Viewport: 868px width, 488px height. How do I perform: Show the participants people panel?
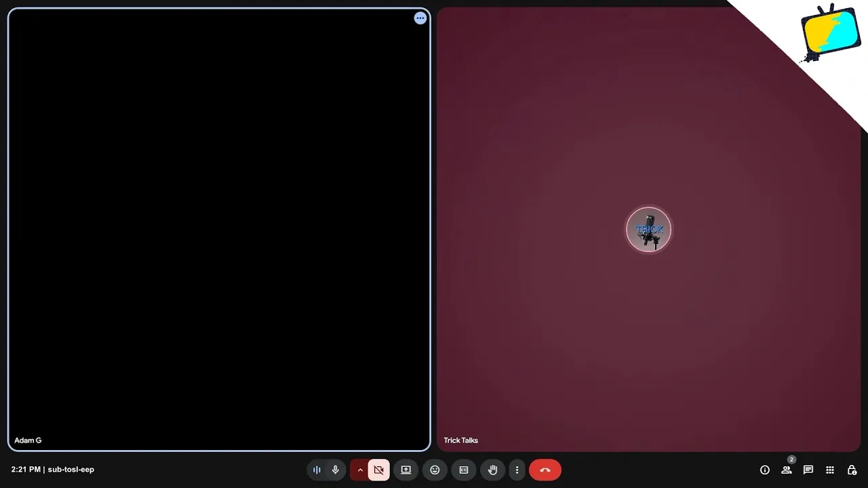(x=787, y=470)
